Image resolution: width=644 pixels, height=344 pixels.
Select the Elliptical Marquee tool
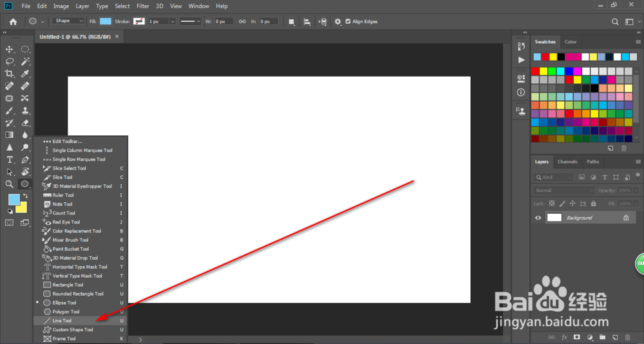click(25, 50)
